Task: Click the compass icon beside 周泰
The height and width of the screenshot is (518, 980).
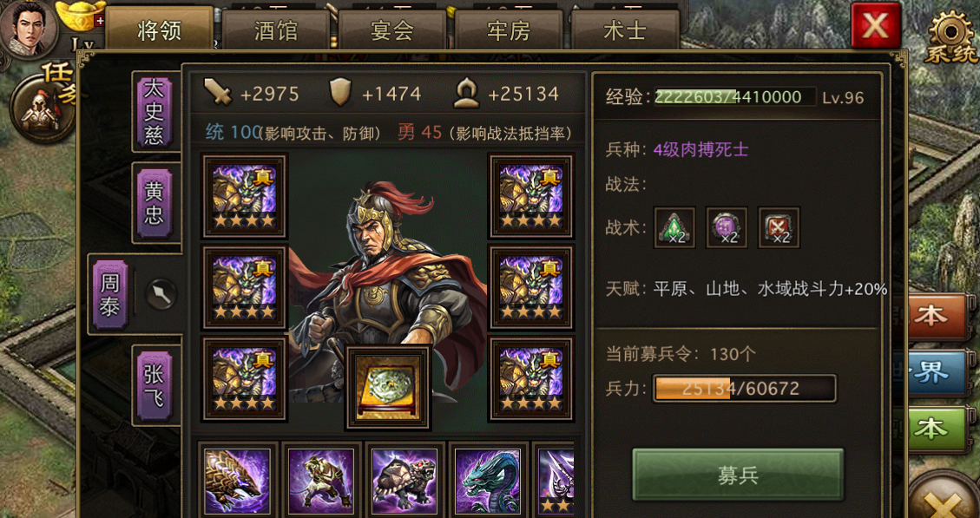Action: coord(161,294)
